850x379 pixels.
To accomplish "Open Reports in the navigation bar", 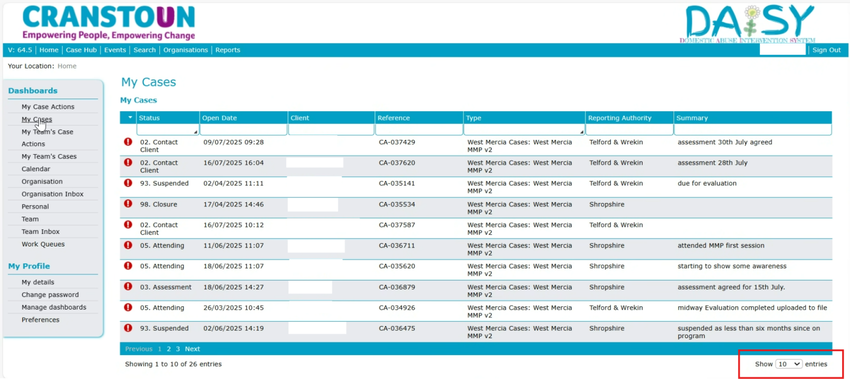I will [228, 50].
